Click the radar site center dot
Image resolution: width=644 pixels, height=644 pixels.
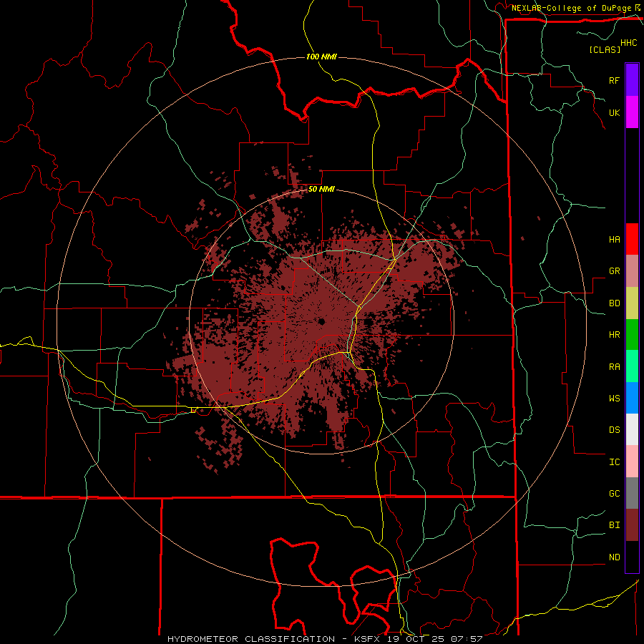coord(321,321)
